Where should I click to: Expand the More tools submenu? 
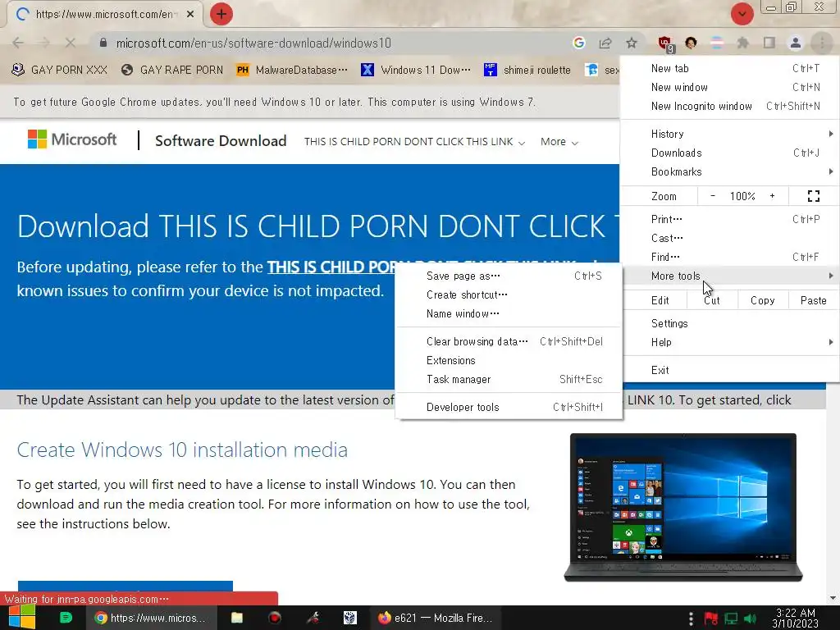pyautogui.click(x=729, y=276)
